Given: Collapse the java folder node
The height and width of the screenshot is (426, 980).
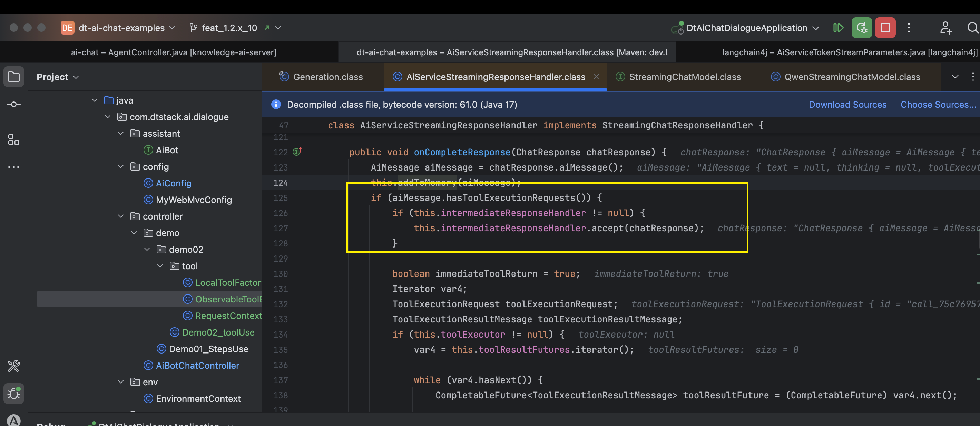Looking at the screenshot, I should click(94, 100).
